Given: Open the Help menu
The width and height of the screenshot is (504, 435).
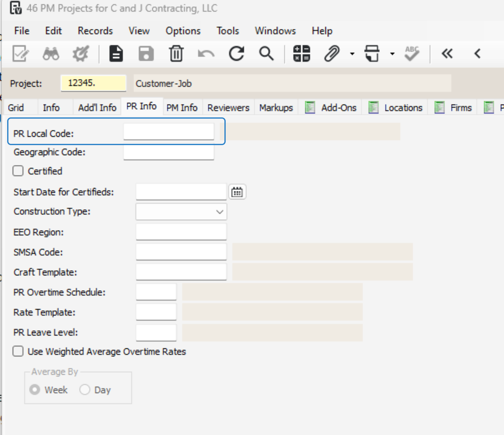Looking at the screenshot, I should (322, 31).
